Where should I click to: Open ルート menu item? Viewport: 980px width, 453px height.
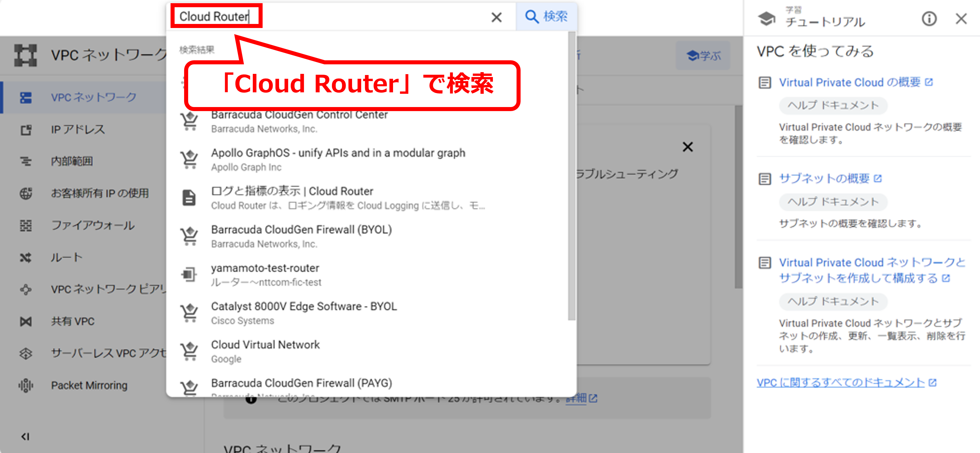tap(67, 257)
